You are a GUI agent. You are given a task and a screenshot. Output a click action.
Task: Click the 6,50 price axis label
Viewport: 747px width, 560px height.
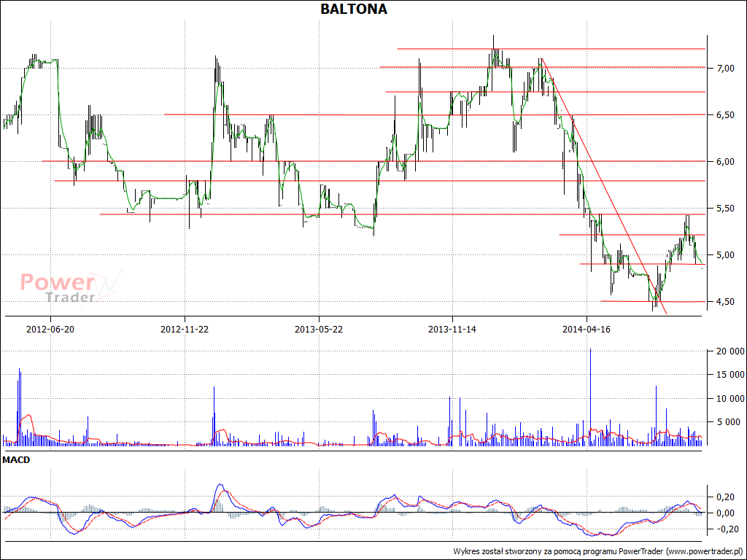coord(726,115)
